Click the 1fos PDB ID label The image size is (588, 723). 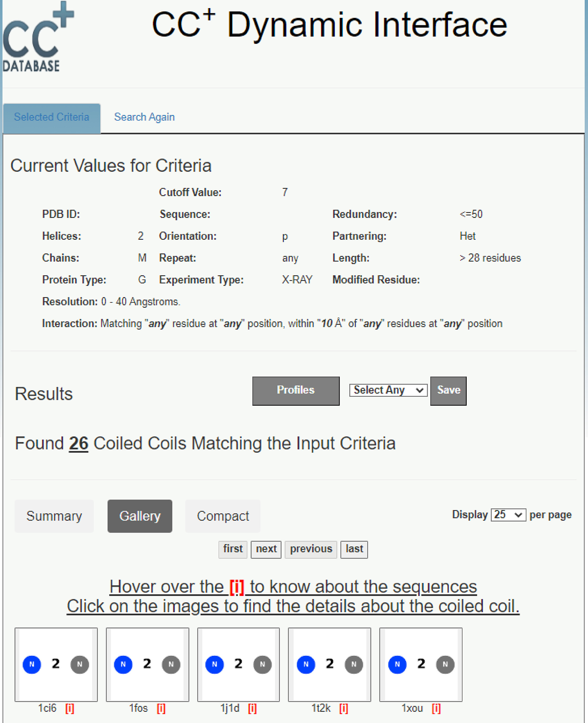click(x=138, y=708)
